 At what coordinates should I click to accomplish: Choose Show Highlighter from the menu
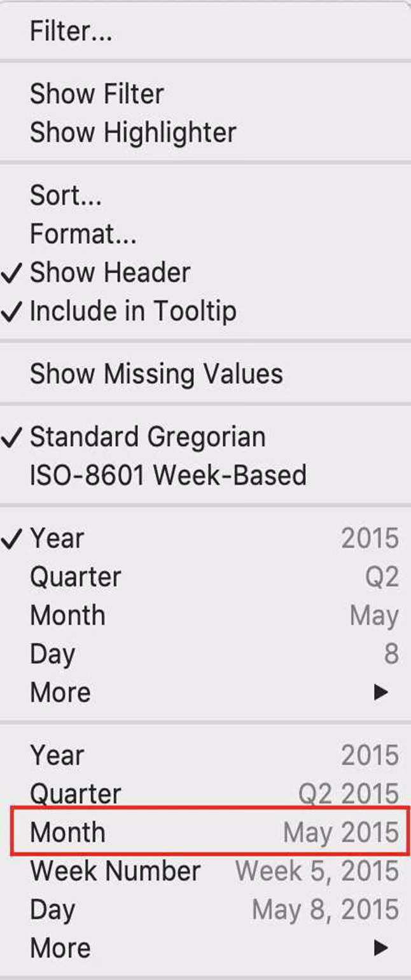point(132,132)
